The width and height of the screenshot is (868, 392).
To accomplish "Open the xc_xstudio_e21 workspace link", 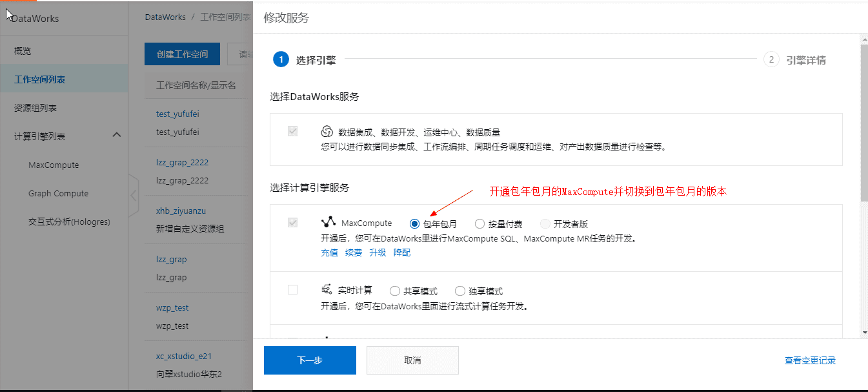I will pos(184,356).
